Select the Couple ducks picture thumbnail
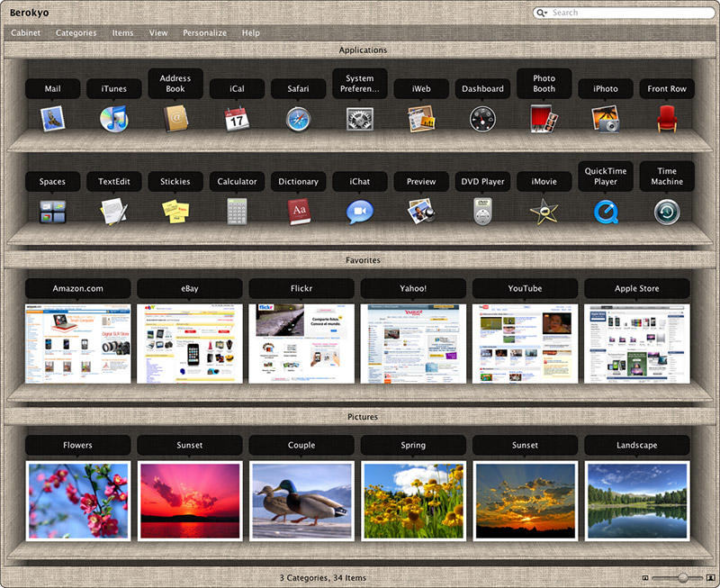The width and height of the screenshot is (720, 588). pyautogui.click(x=301, y=502)
